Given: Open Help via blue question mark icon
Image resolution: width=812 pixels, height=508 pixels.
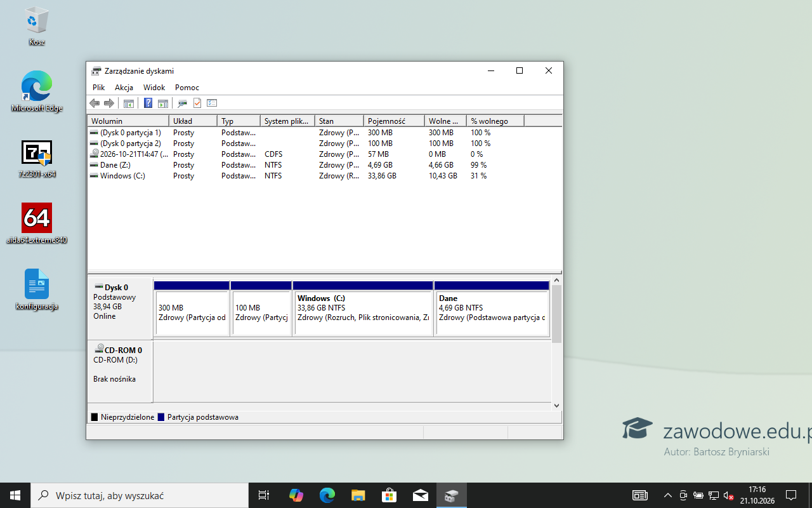Looking at the screenshot, I should coord(148,103).
